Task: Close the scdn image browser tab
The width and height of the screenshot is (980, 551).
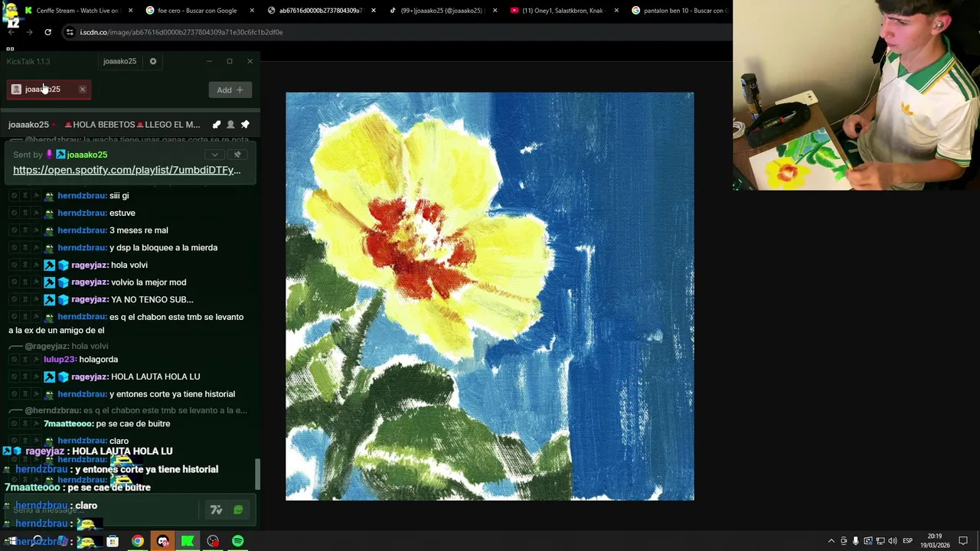Action: pyautogui.click(x=374, y=11)
